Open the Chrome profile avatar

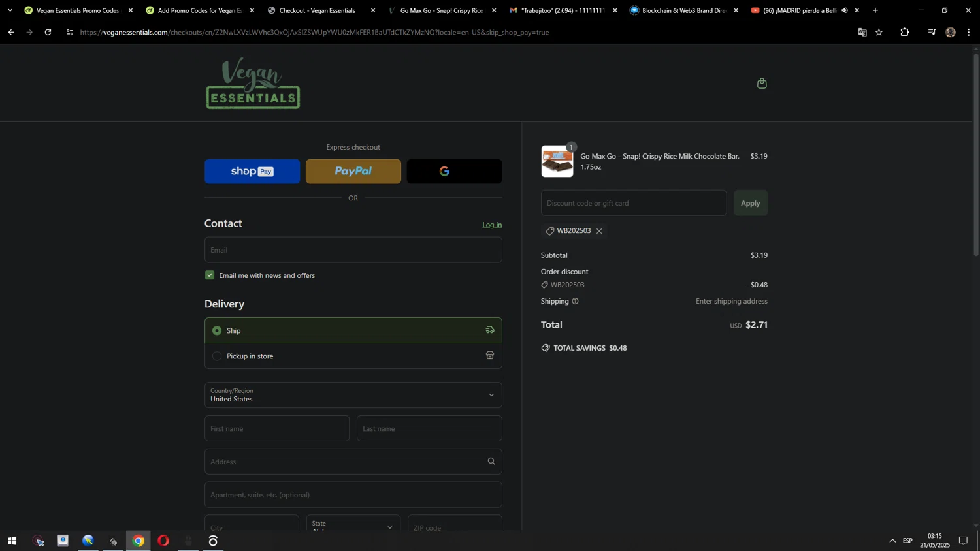[x=951, y=32]
